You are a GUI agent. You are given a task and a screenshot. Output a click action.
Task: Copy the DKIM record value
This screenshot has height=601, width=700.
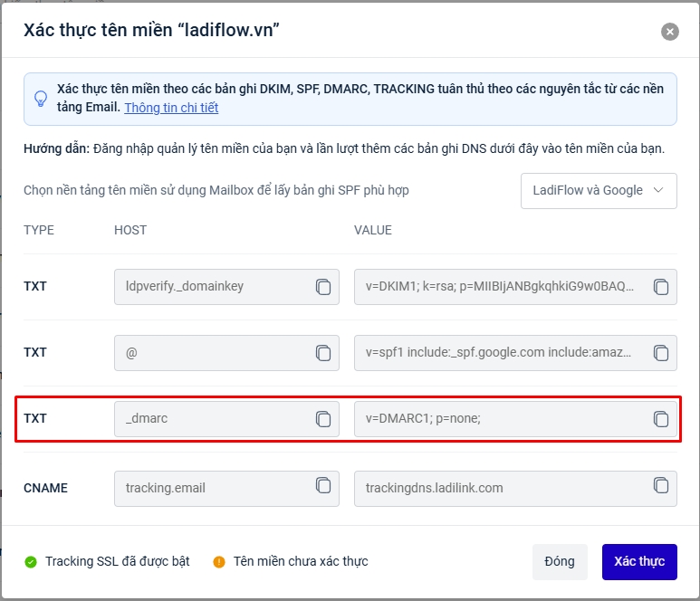click(661, 286)
